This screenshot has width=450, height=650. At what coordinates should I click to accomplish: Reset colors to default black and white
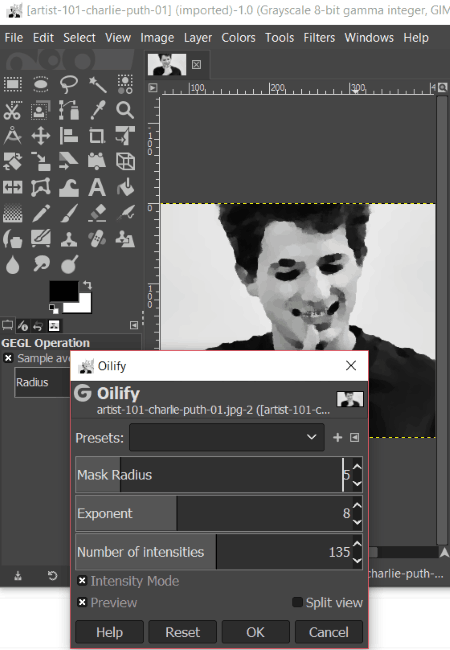[53, 308]
